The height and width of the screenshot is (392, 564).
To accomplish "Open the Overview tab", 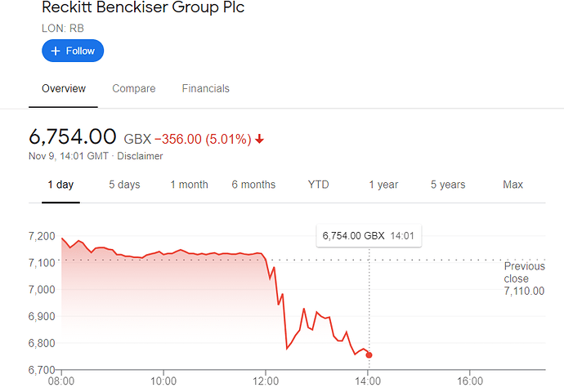I will [x=64, y=88].
